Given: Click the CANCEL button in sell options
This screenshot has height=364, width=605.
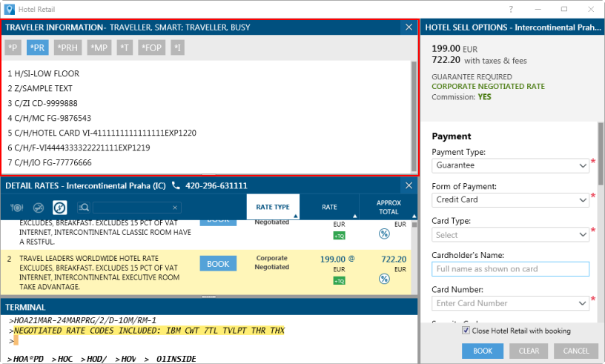Looking at the screenshot, I should pos(575,351).
